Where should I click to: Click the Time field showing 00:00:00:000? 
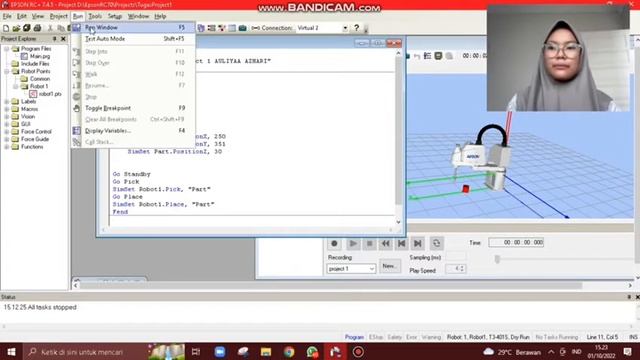(x=516, y=242)
